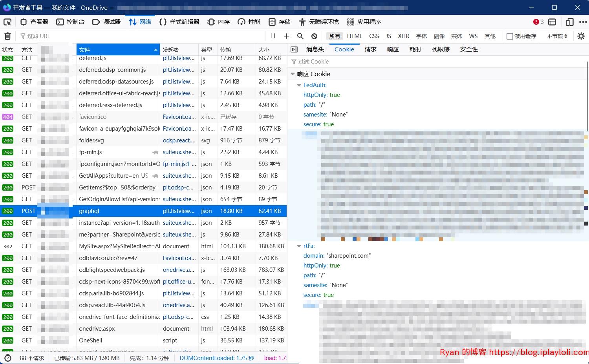Image resolution: width=589 pixels, height=364 pixels.
Task: Select the 网络 network panel
Action: tap(140, 22)
